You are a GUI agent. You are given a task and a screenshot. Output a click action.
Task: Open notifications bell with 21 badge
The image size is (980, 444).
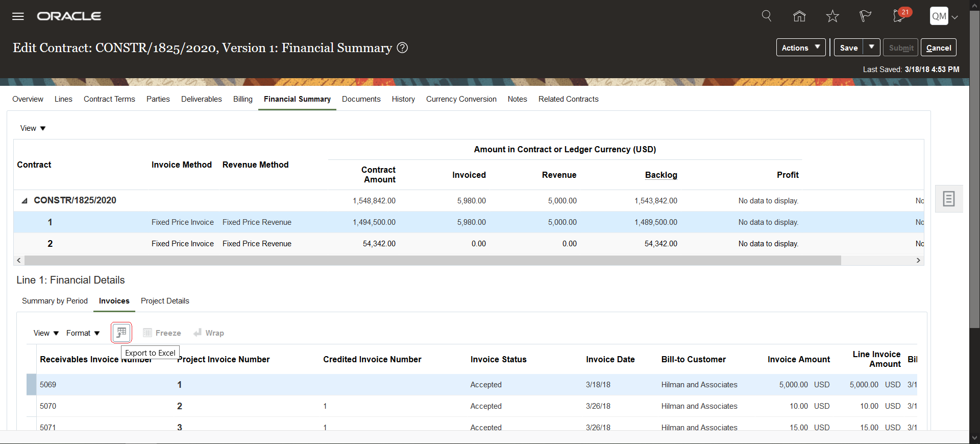click(x=899, y=16)
